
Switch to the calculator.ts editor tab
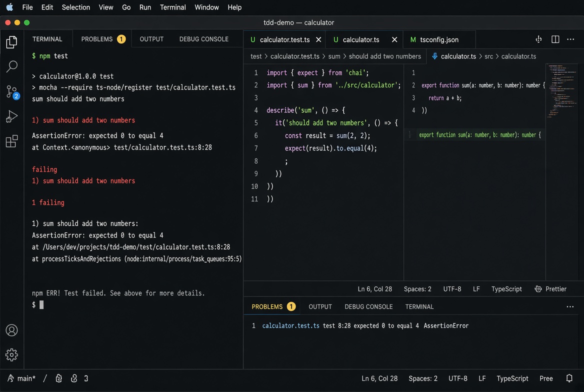click(x=360, y=39)
